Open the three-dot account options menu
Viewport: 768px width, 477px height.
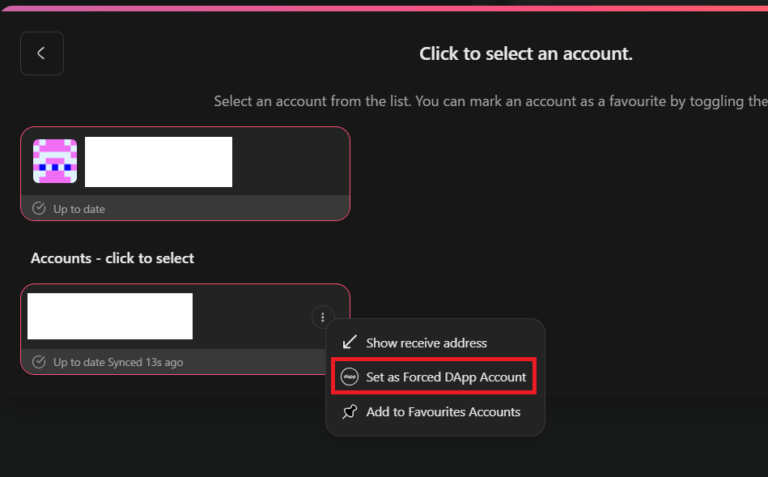tap(322, 317)
